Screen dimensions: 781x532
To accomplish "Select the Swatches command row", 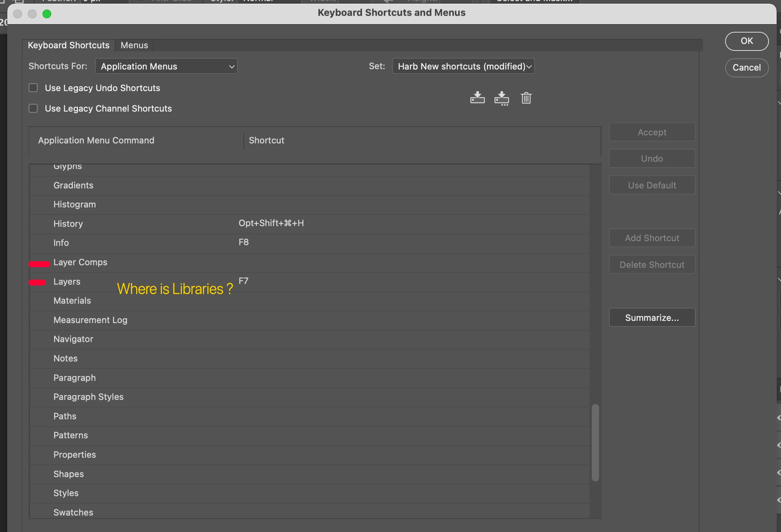I will coord(73,512).
